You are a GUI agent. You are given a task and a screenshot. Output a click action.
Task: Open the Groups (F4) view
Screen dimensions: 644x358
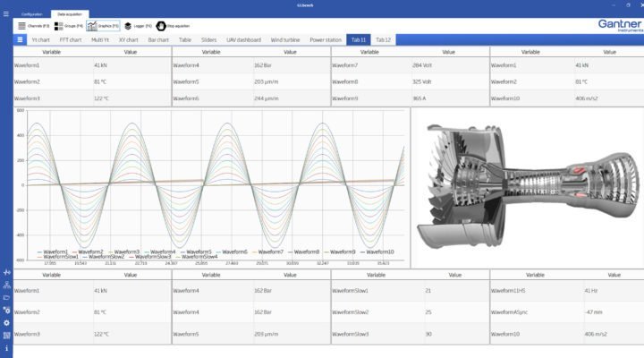click(x=71, y=26)
